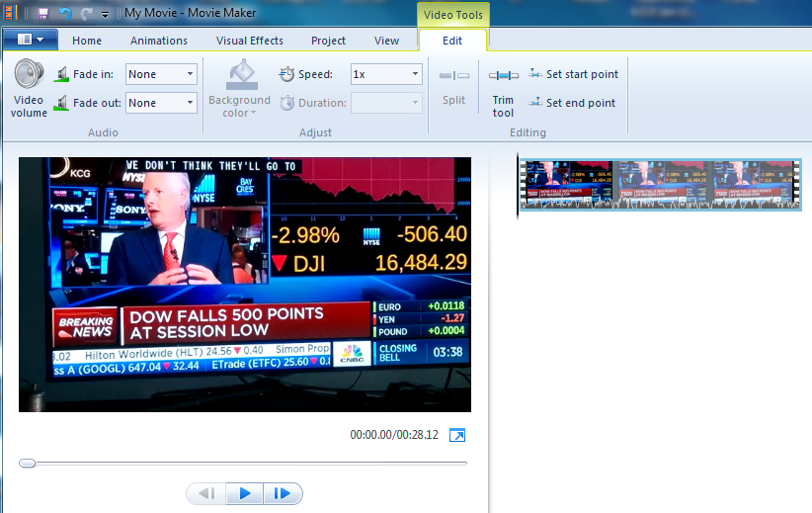Select the Edit tab
The image size is (812, 513).
452,41
